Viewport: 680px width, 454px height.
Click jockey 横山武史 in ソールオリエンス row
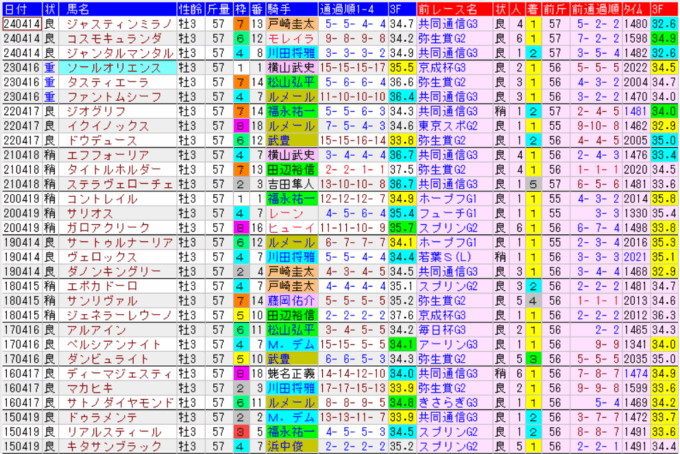tap(292, 68)
